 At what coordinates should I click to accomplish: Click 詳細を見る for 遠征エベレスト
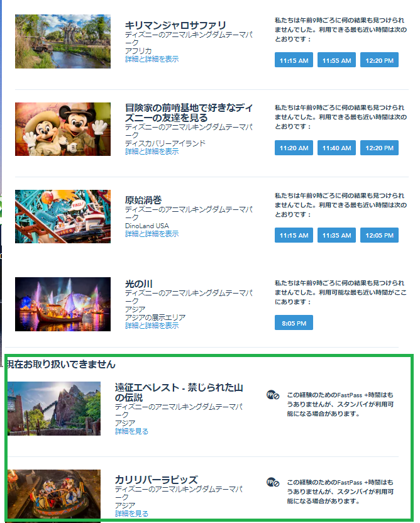131,431
